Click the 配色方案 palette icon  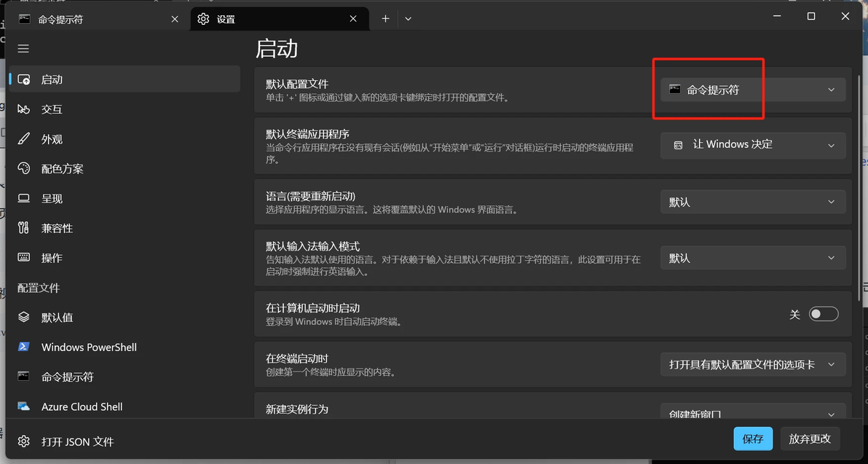[x=24, y=168]
